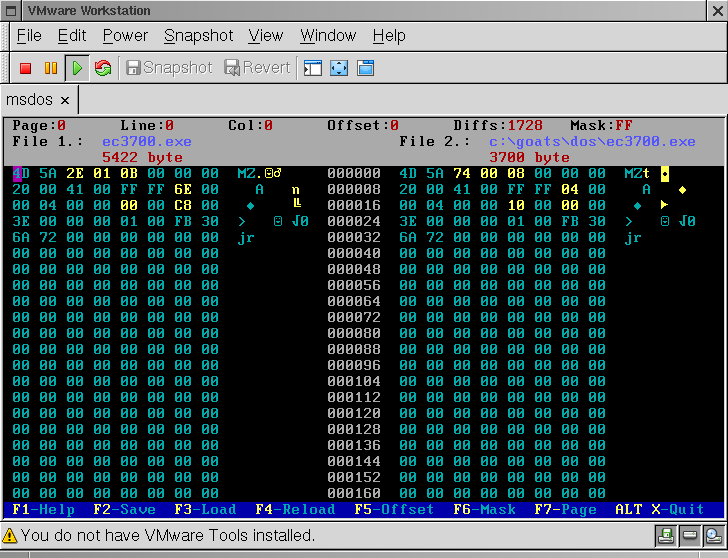Open the Help menu
This screenshot has height=558, width=728.
[389, 36]
